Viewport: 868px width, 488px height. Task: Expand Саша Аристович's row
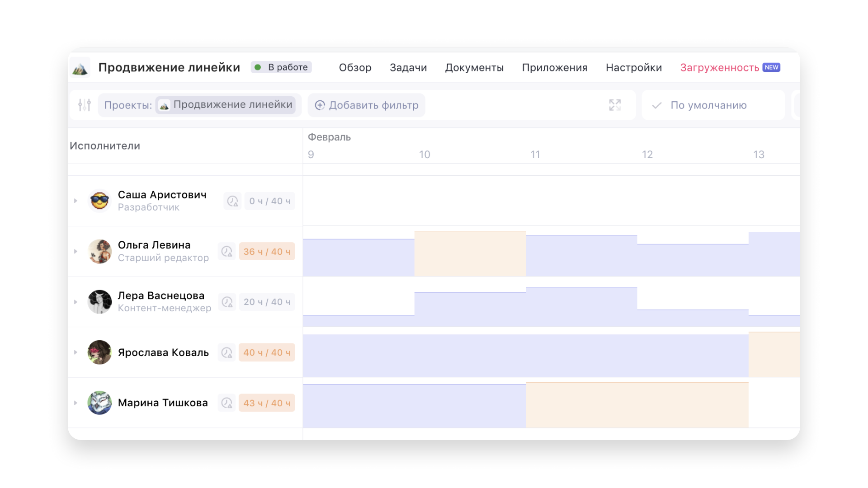(75, 201)
